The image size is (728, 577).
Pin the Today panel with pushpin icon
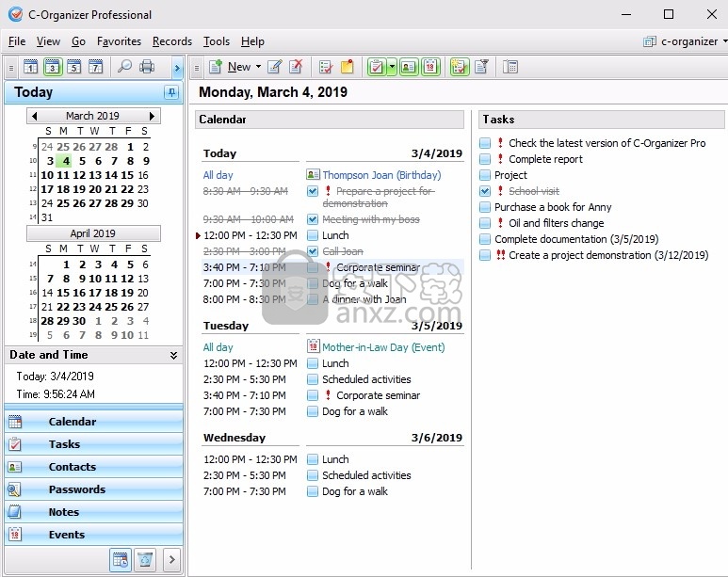pyautogui.click(x=170, y=92)
